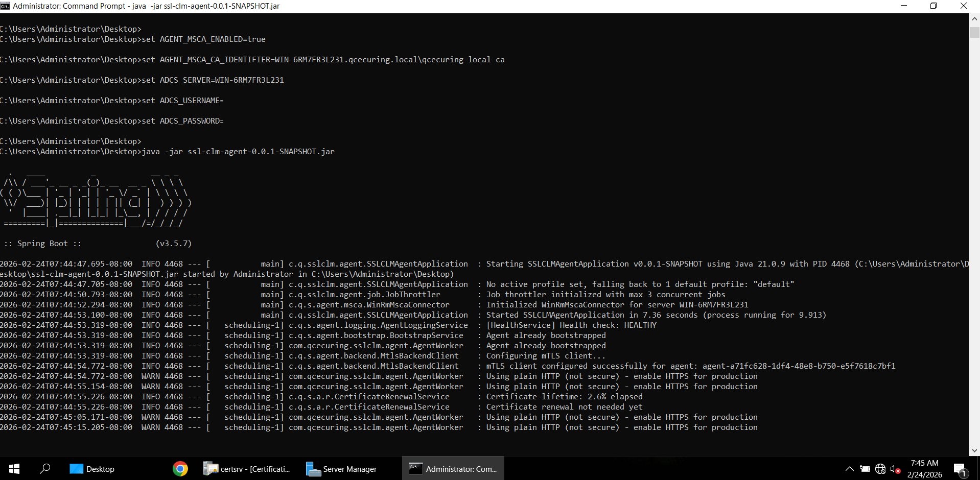Switch to the certsrv Certification Authority window
The height and width of the screenshot is (480, 980).
(x=247, y=469)
